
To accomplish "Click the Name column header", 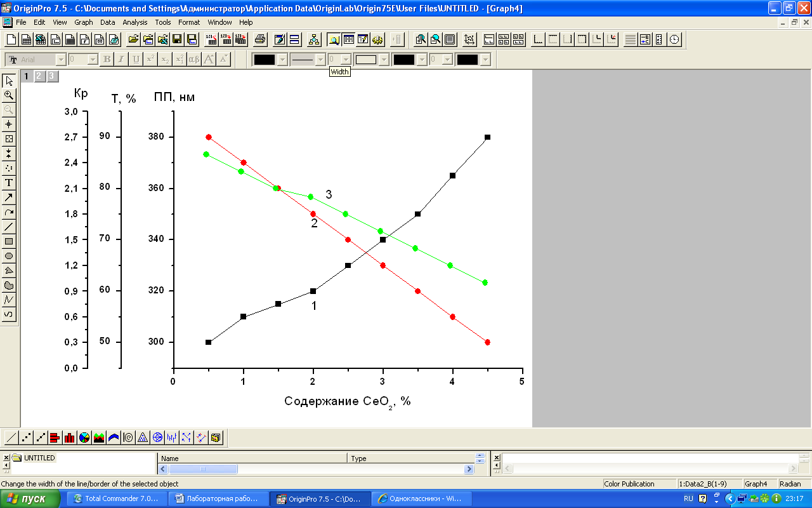I will (x=252, y=458).
